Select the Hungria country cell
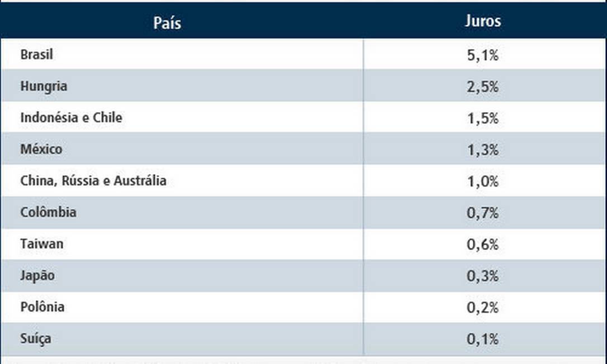This screenshot has width=607, height=364. pos(44,86)
